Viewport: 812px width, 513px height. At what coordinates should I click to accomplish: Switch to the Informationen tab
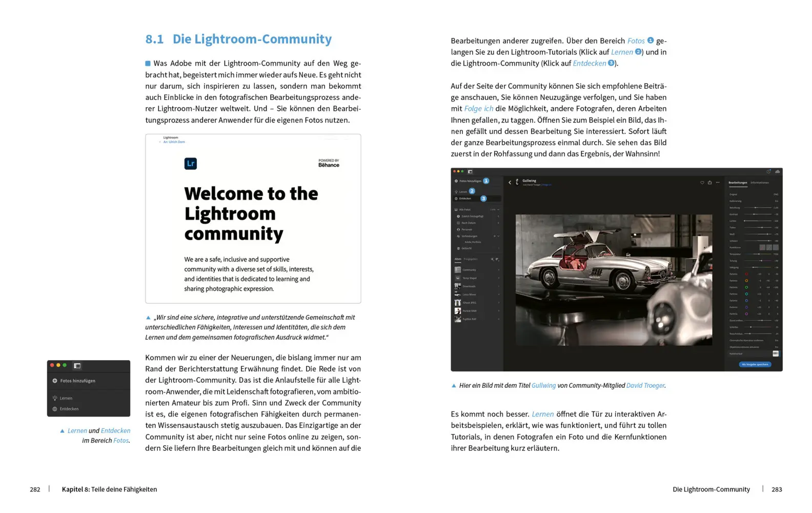click(760, 183)
